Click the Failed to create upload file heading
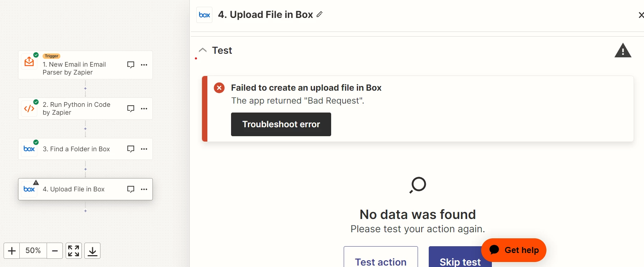644x267 pixels. tap(306, 88)
